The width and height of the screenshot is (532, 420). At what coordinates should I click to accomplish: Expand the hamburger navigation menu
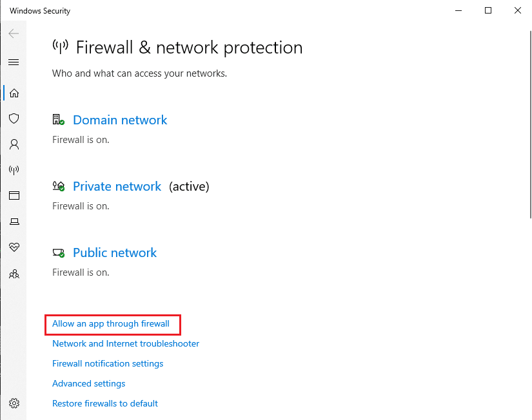pos(14,62)
